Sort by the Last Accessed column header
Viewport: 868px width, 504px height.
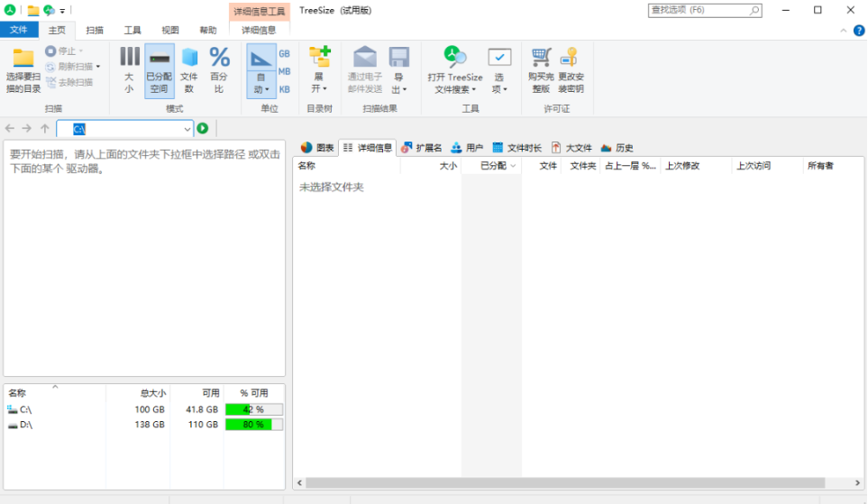click(x=767, y=166)
